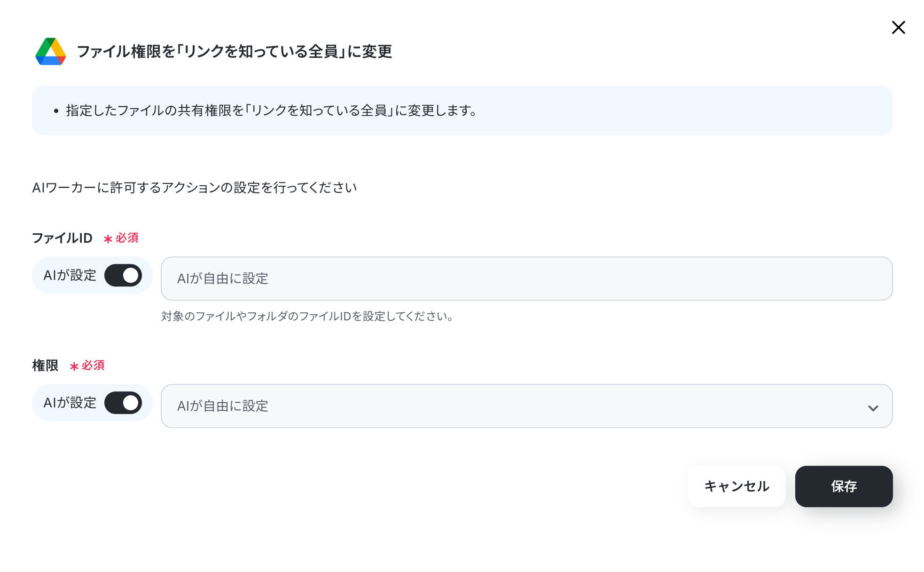Screen dimensions: 924x572
Task: Close the dialog with the X icon
Action: click(x=898, y=27)
